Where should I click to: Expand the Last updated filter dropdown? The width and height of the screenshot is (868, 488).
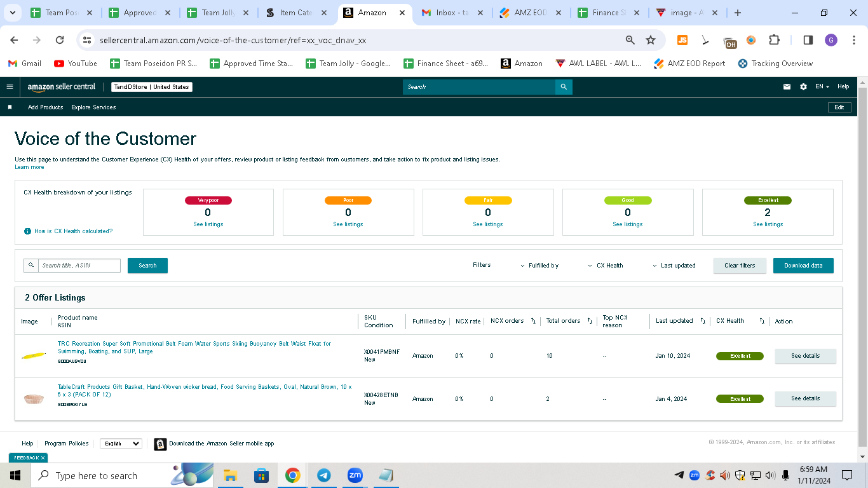pos(674,266)
